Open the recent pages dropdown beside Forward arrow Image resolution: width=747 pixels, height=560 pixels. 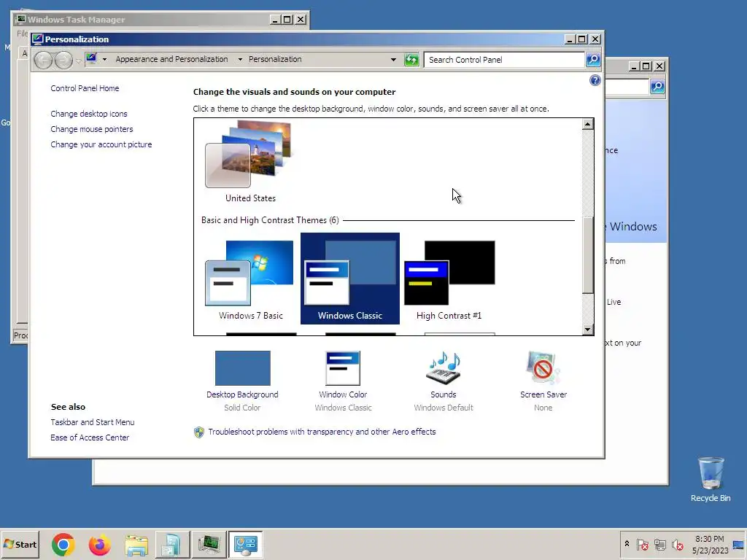[79, 61]
